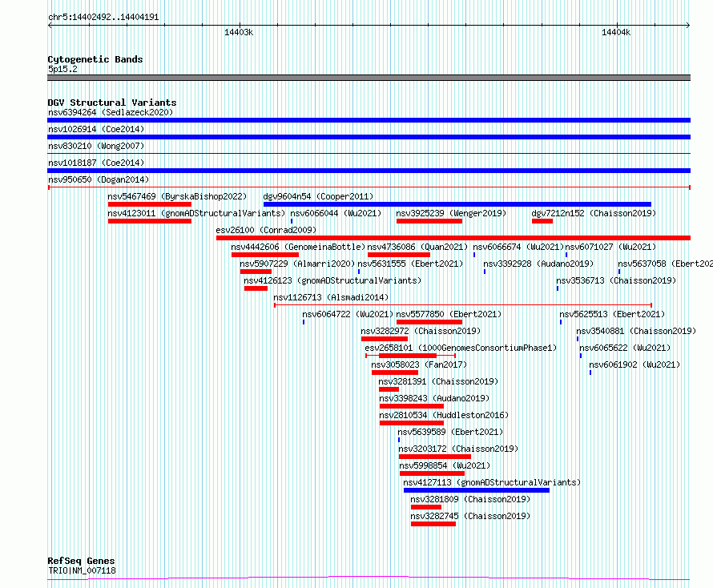Click the Cytogenetic Bands track title

point(95,59)
